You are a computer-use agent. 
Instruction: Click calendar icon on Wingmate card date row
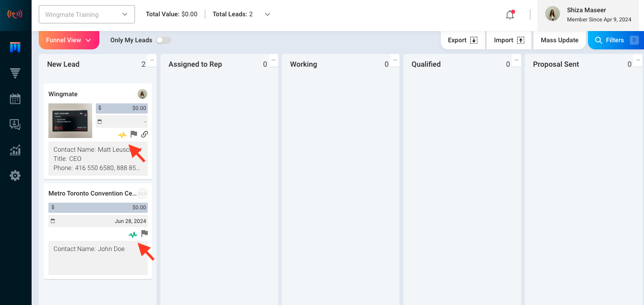pos(100,122)
